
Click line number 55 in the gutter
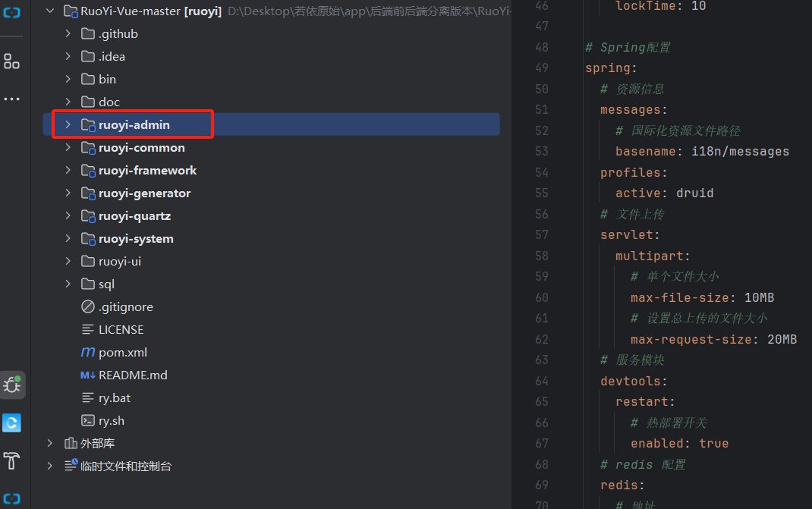point(542,193)
